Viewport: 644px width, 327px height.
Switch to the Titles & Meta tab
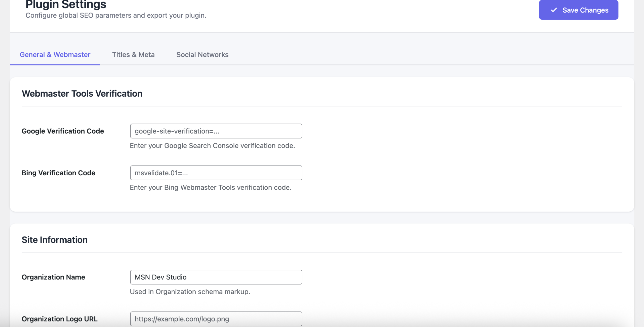133,55
